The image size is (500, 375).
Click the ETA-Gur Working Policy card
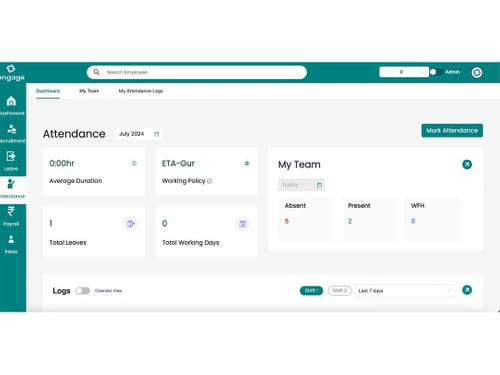click(206, 171)
